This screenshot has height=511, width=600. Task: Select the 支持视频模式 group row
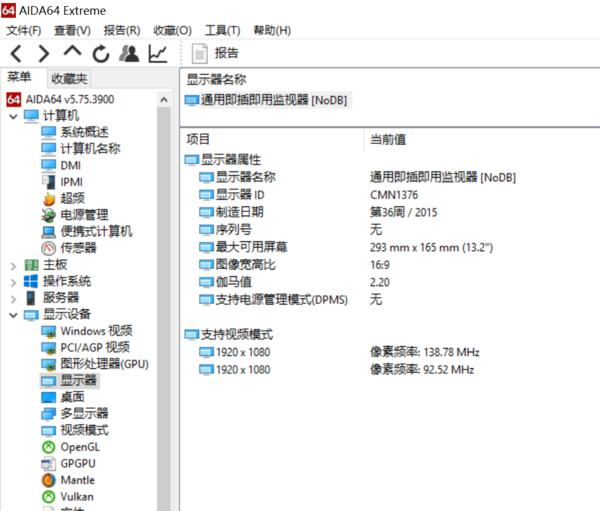[229, 335]
